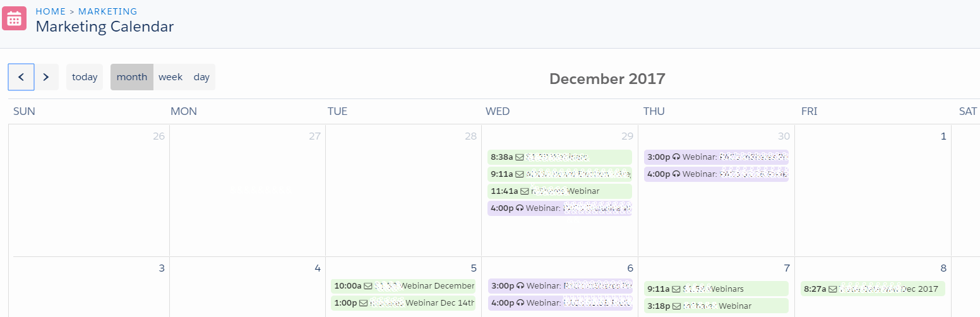The width and height of the screenshot is (980, 317).
Task: Go to next month with right chevron
Action: [x=46, y=77]
